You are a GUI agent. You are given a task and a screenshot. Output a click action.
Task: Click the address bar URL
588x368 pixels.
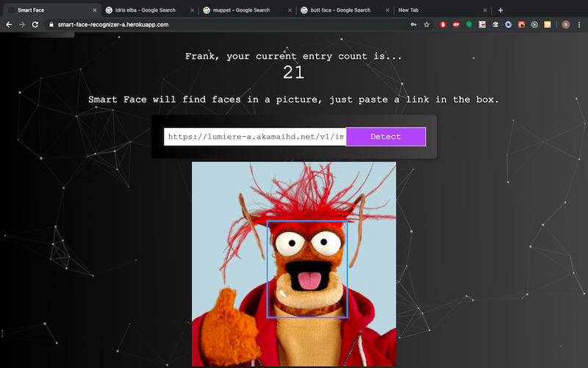(x=113, y=25)
